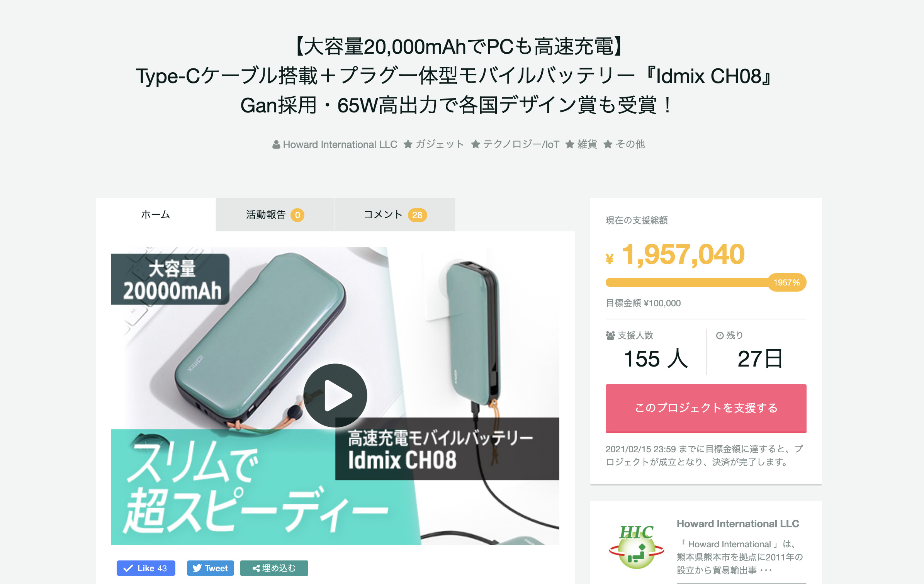Open the ガジェット category link
The image size is (924, 584).
tap(440, 144)
